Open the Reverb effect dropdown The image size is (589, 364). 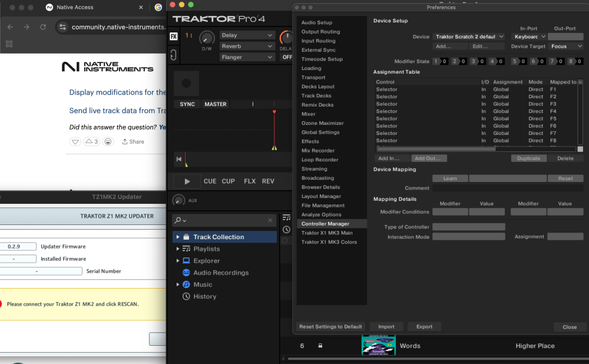(247, 46)
